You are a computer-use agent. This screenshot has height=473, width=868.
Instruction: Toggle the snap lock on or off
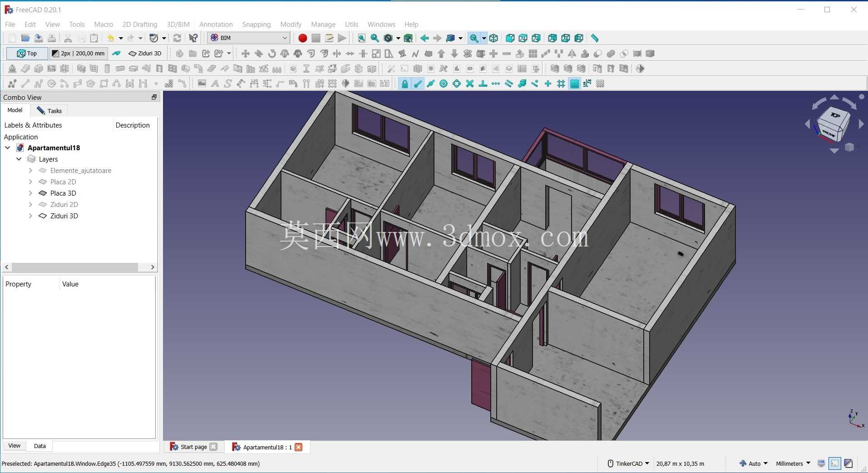click(x=404, y=84)
